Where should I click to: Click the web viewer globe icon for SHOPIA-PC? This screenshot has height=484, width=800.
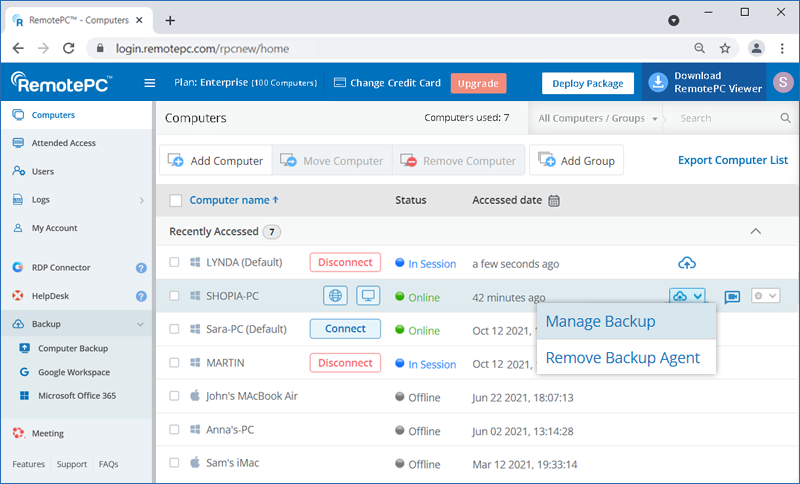click(336, 297)
